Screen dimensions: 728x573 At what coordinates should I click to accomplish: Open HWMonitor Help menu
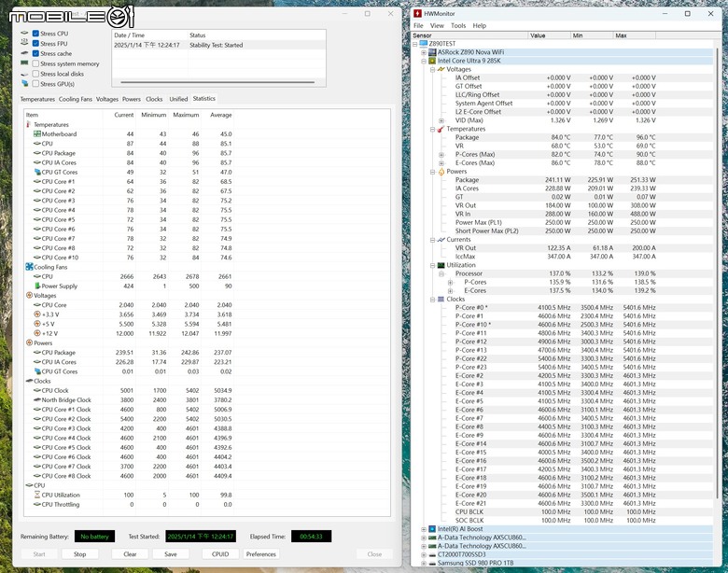(x=480, y=25)
